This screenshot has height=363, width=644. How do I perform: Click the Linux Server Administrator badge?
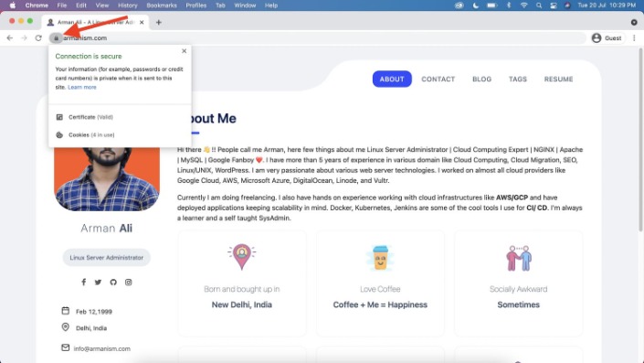pyautogui.click(x=106, y=257)
